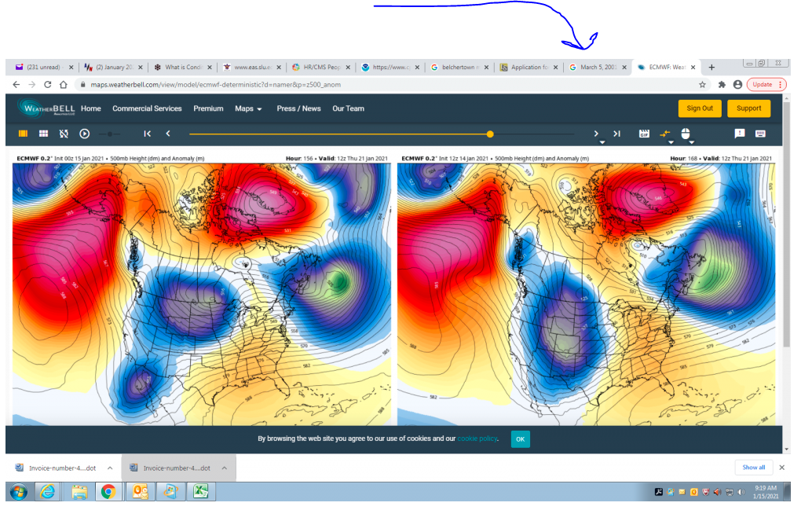The width and height of the screenshot is (812, 510).
Task: Click the Sign Out button
Action: point(700,108)
